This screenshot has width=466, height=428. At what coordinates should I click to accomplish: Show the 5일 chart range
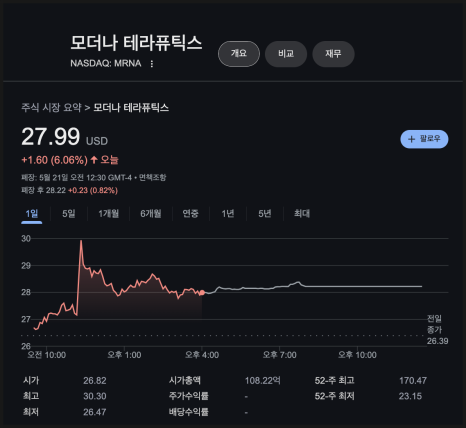(69, 214)
